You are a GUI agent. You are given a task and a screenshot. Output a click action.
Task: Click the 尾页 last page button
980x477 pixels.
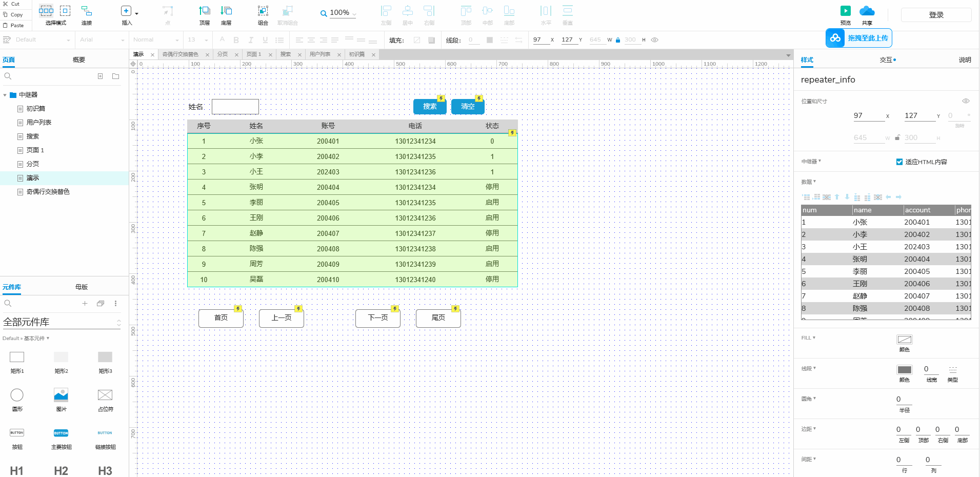coord(438,318)
